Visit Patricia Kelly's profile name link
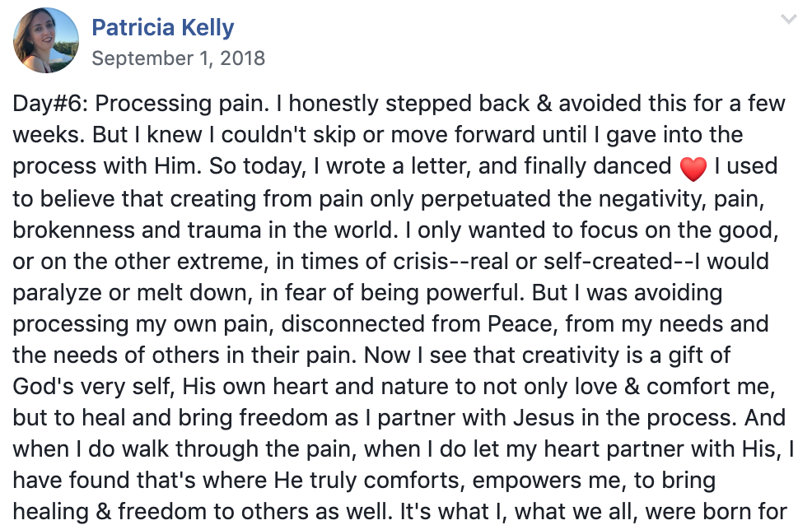This screenshot has width=812, height=525. click(162, 27)
